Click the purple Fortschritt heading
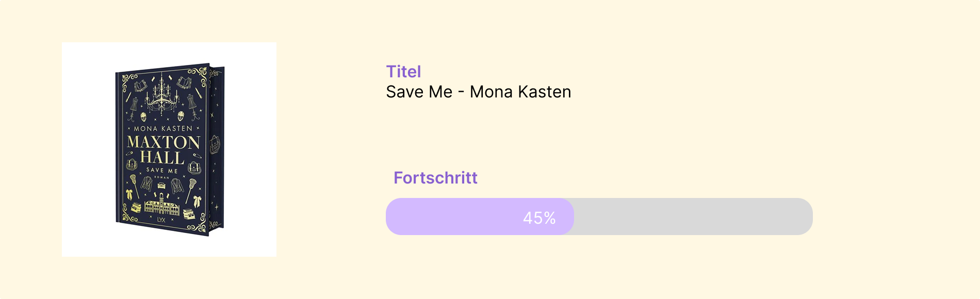 pos(435,178)
